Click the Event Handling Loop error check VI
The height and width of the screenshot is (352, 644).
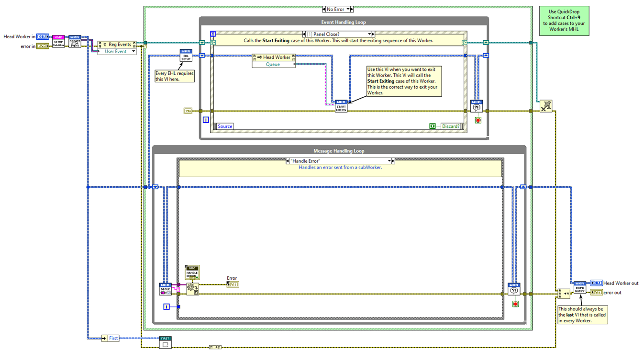click(x=477, y=106)
